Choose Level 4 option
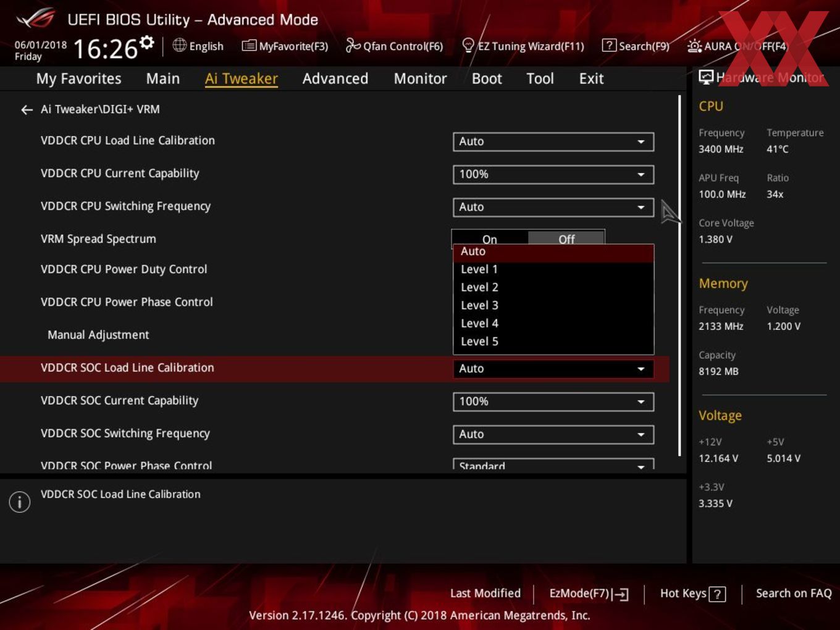The height and width of the screenshot is (630, 840). pyautogui.click(x=553, y=323)
